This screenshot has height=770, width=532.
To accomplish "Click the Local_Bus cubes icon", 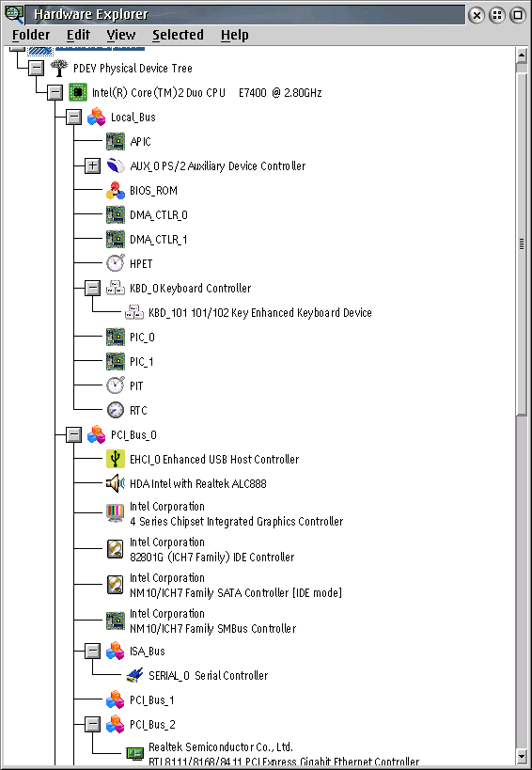I will (x=96, y=118).
